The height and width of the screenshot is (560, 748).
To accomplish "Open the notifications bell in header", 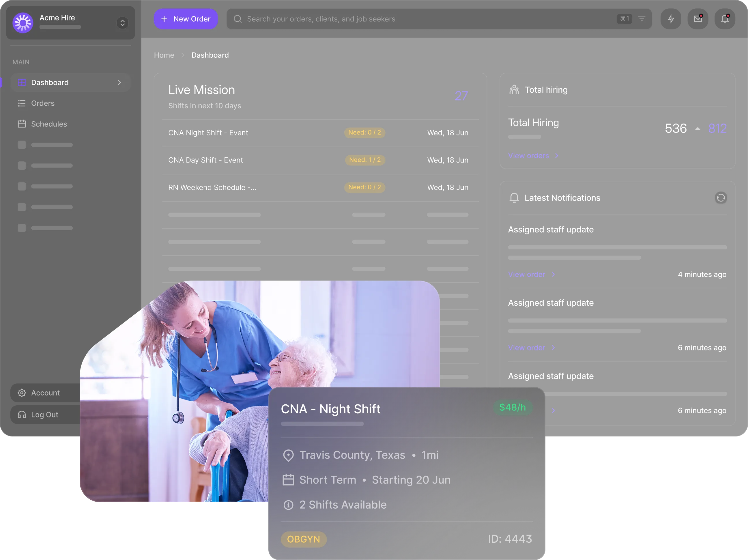I will point(725,19).
